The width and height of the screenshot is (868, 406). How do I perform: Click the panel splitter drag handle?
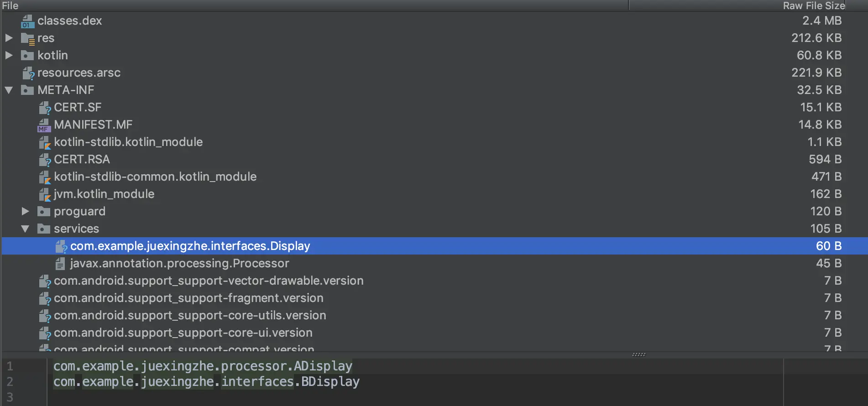[x=638, y=354]
